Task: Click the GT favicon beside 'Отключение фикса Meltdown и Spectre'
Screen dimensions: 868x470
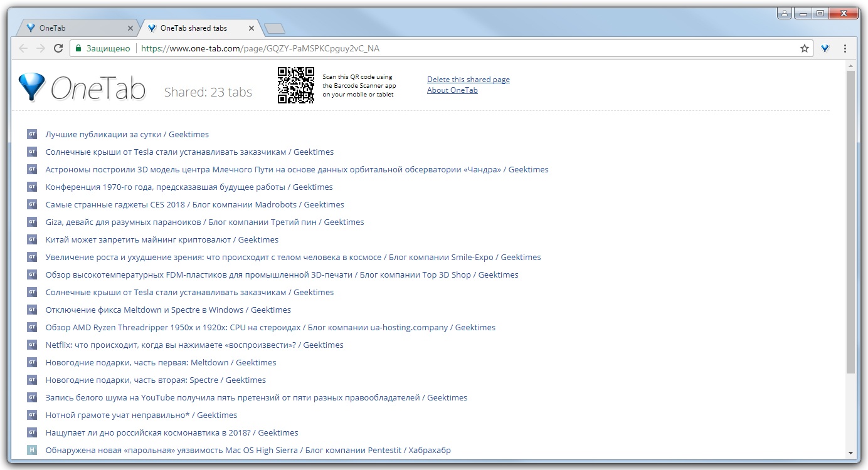Action: 32,310
